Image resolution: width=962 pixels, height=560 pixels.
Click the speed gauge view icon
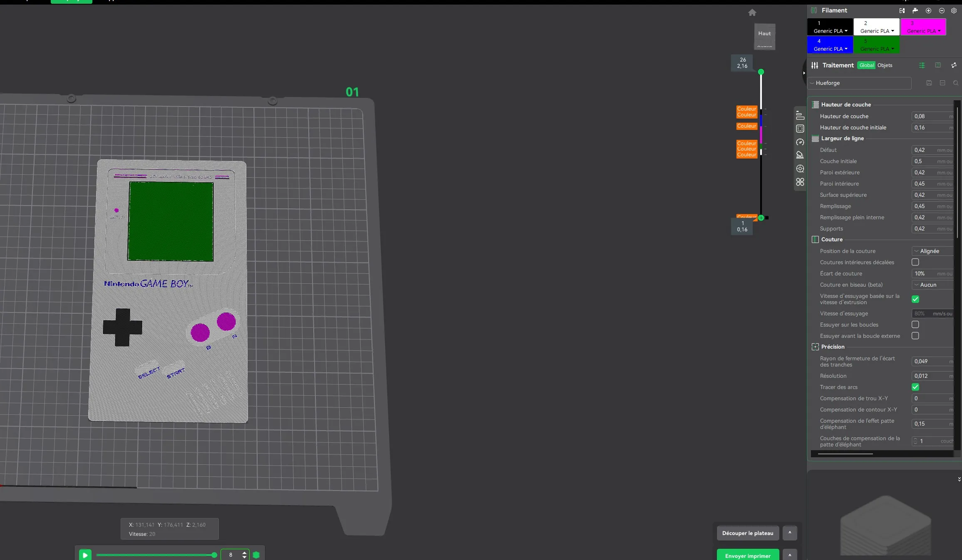[800, 142]
